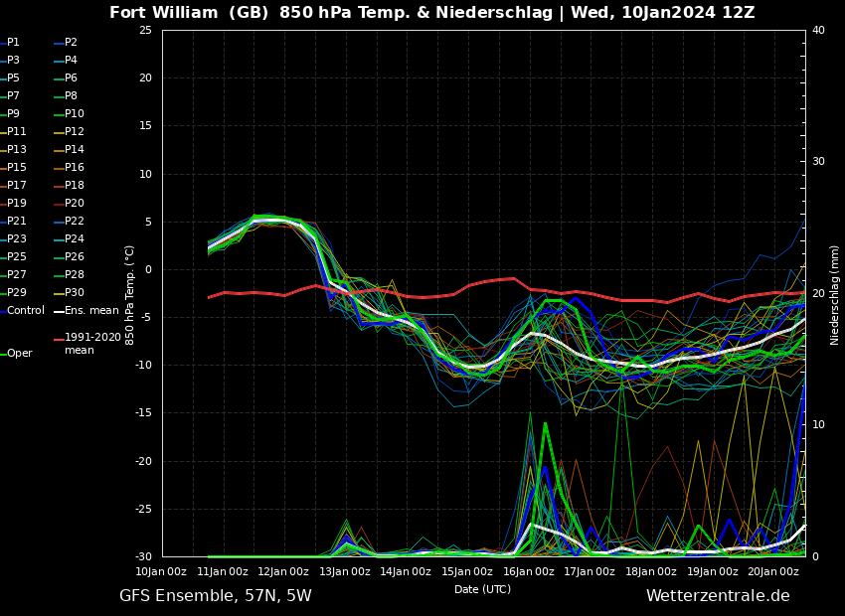The height and width of the screenshot is (616, 845).
Task: Click the Date (UTC) axis label
Action: (x=482, y=589)
